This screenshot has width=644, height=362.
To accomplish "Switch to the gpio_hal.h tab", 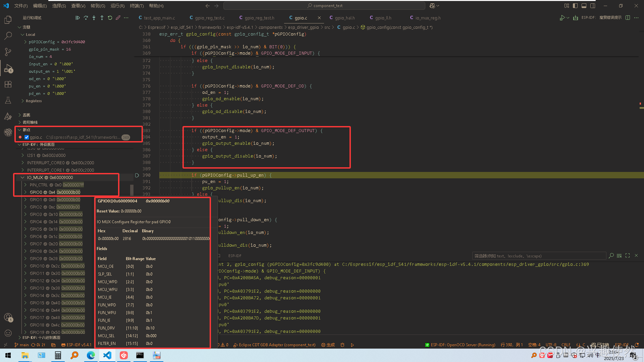I will pos(344,18).
